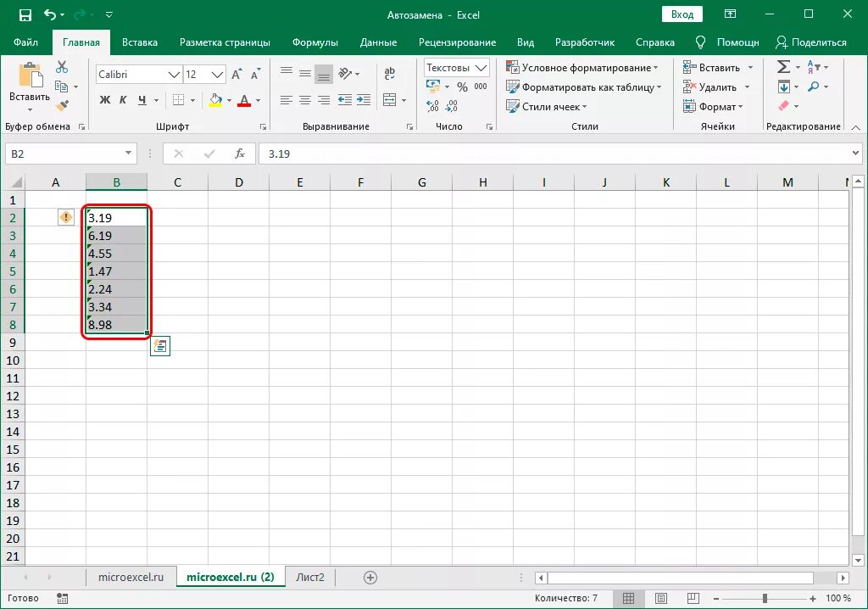This screenshot has width=868, height=609.
Task: Increase font size with the large A icon
Action: [236, 75]
